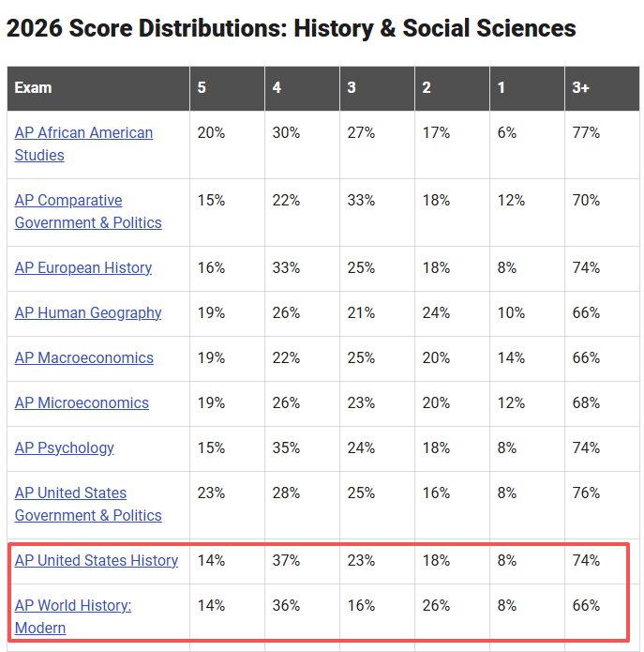644x652 pixels.
Task: Follow the AP European History link
Action: (x=83, y=267)
